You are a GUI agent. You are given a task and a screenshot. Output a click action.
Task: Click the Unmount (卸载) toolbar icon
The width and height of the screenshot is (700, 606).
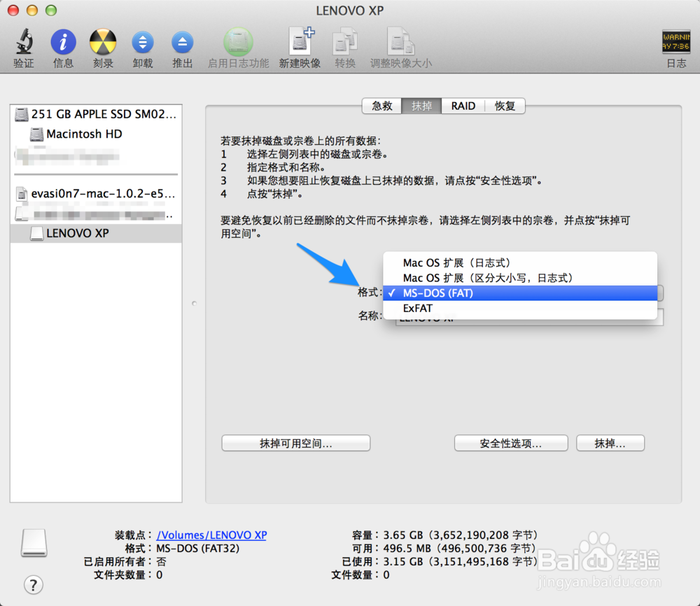point(143,43)
